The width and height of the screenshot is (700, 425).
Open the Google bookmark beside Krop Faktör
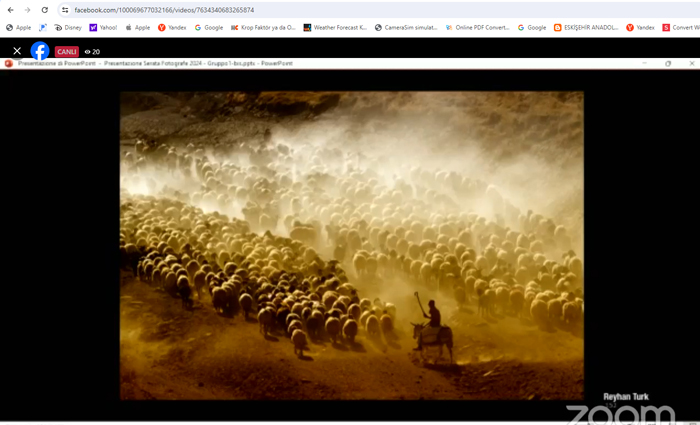click(209, 28)
